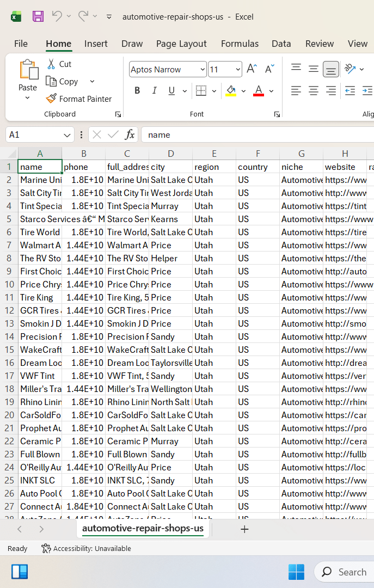Viewport: 374px width, 588px height.
Task: Click the Undo arrow icon
Action: click(57, 16)
